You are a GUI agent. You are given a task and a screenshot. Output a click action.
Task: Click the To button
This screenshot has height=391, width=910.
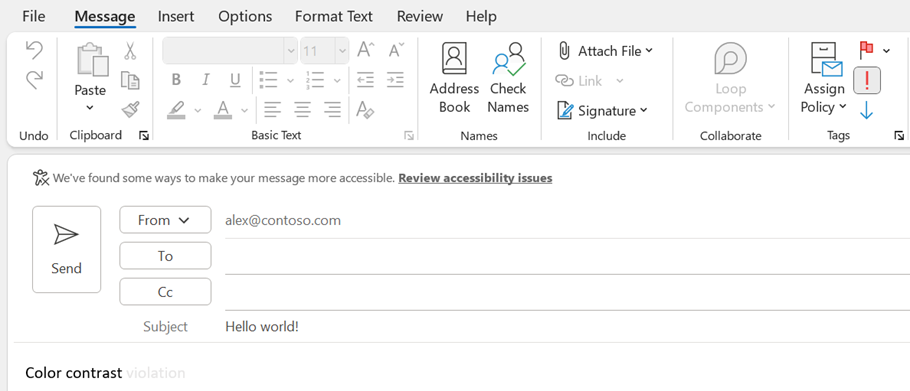tap(165, 256)
